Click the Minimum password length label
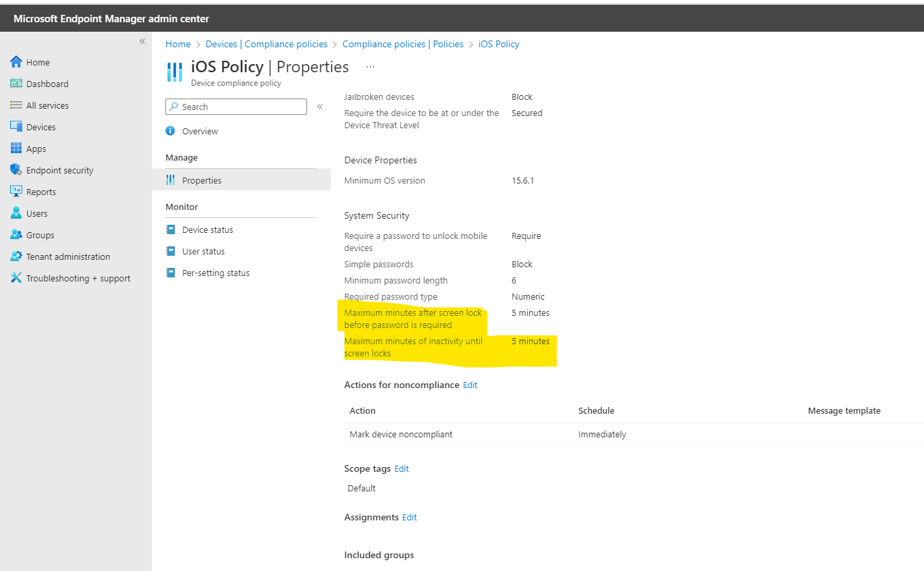The height and width of the screenshot is (571, 924). [x=396, y=280]
